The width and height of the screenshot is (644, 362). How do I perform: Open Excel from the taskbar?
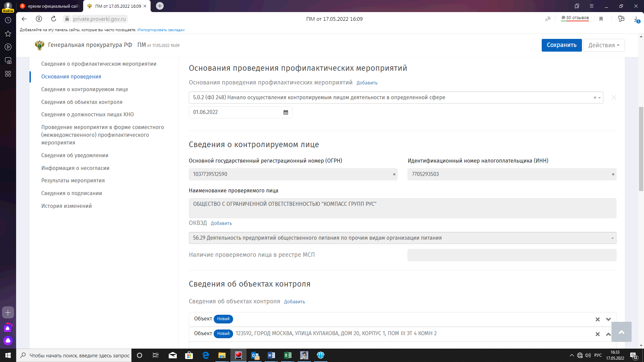(x=288, y=355)
